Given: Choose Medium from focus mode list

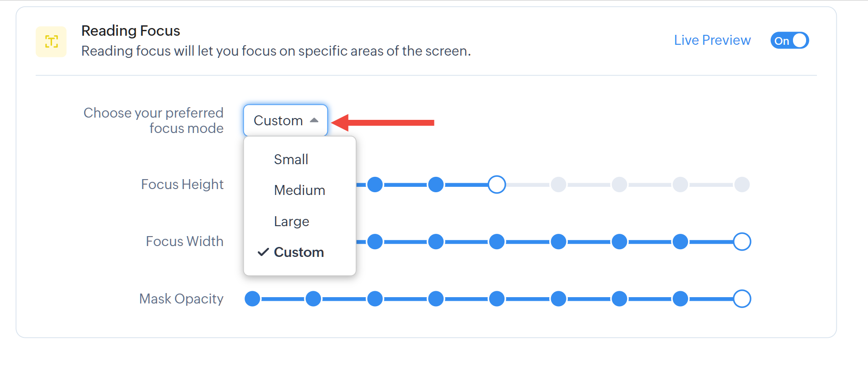Looking at the screenshot, I should (x=299, y=190).
